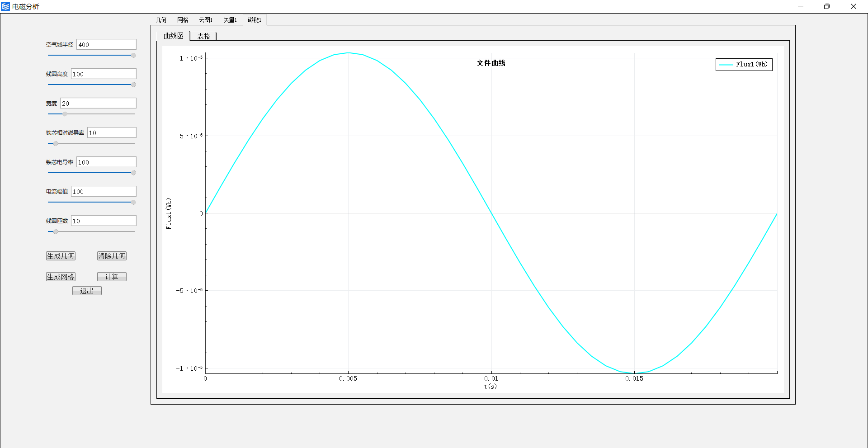Focus the 铁芯电导率 input field
The image size is (868, 448).
tap(106, 162)
